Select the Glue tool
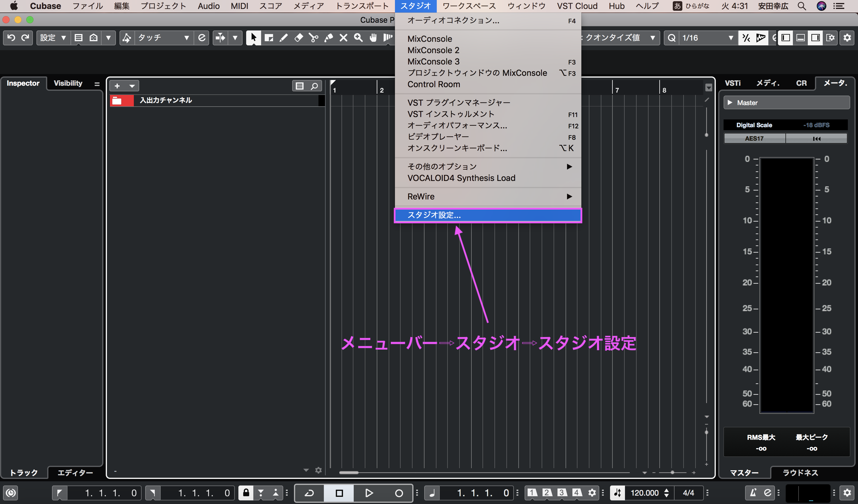This screenshot has height=504, width=858. coord(328,38)
